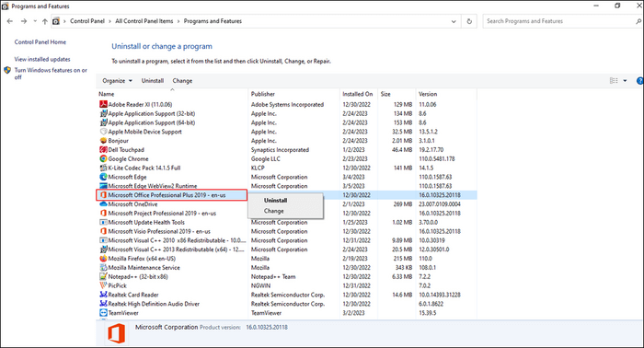Change view using the view icon
The image size is (644, 348).
[x=614, y=81]
